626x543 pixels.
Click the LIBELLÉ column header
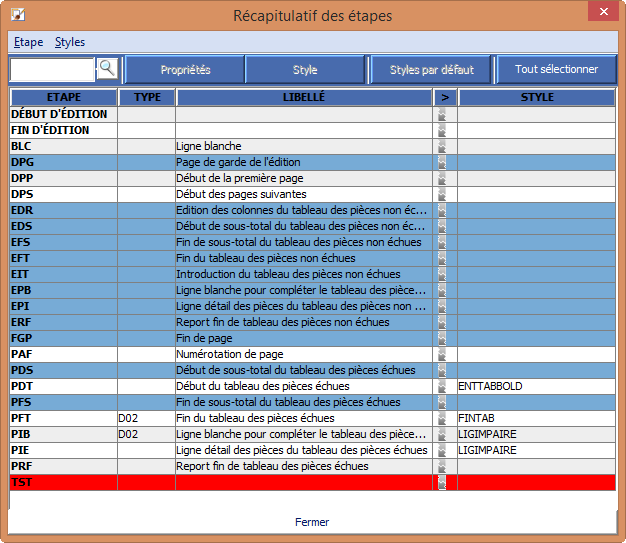tap(304, 98)
